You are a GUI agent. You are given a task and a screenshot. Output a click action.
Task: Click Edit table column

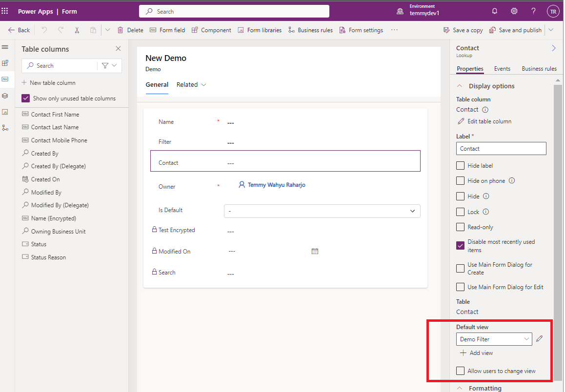coord(484,121)
